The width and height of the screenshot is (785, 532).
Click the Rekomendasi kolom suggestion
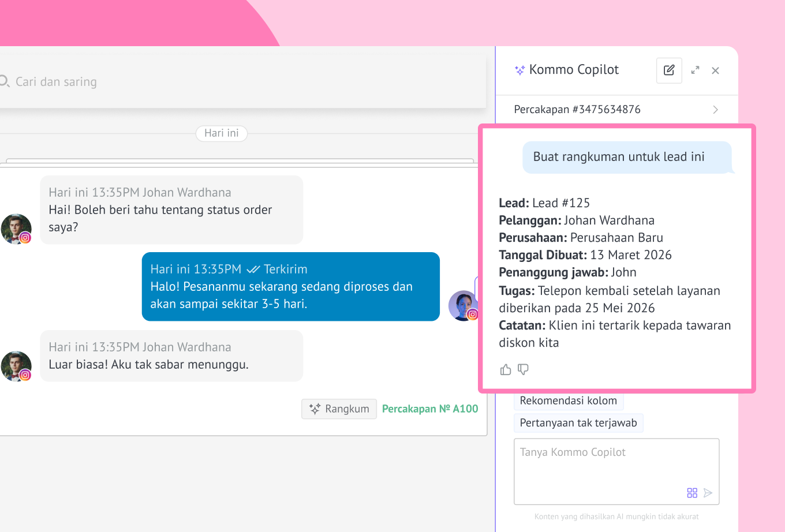coord(568,401)
